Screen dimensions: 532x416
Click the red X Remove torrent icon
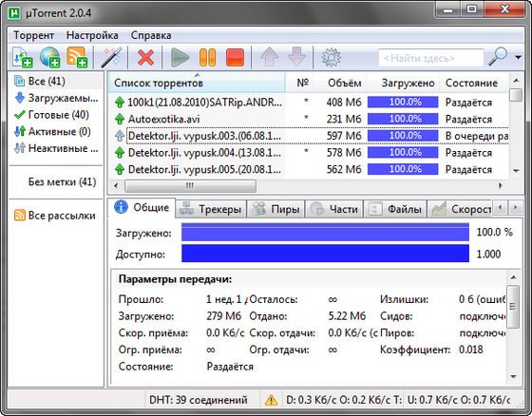pos(145,57)
